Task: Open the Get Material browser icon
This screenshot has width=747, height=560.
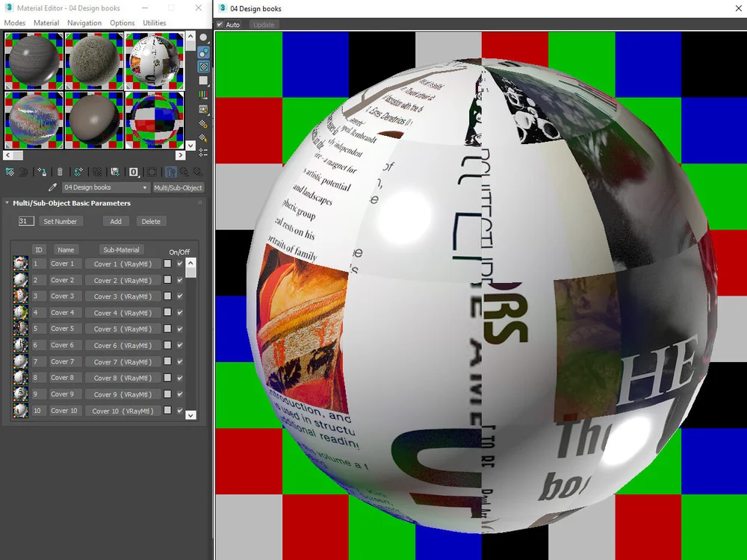Action: coord(9,172)
